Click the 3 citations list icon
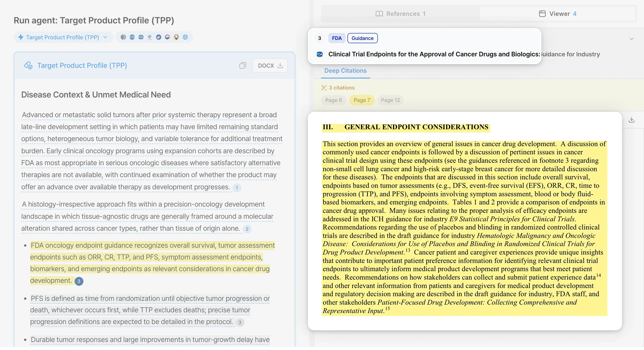Viewport: 644px width, 350px height. 324,88
